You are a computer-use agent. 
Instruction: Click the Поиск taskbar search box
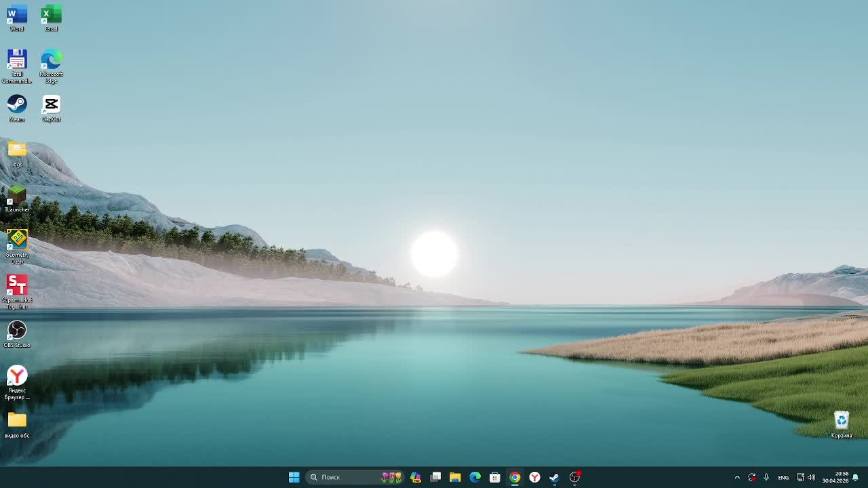tap(355, 477)
